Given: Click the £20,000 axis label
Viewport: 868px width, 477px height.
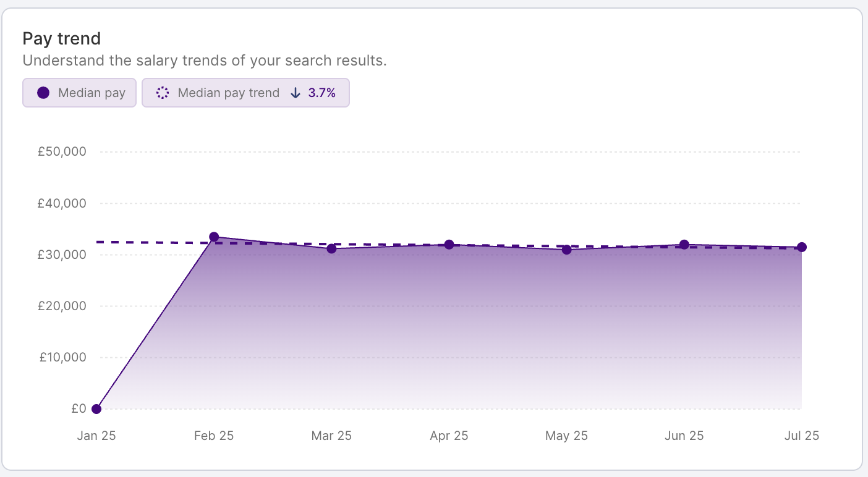Looking at the screenshot, I should coord(62,306).
